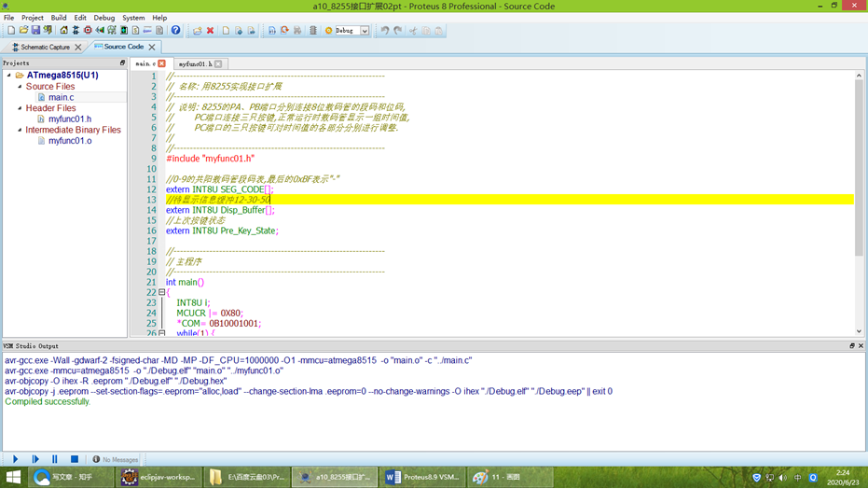Image resolution: width=868 pixels, height=489 pixels.
Task: Open the Build menu
Action: pos(58,18)
